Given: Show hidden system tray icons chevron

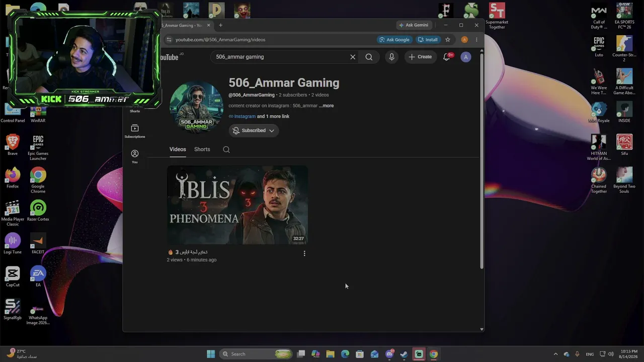Looking at the screenshot, I should [x=555, y=354].
